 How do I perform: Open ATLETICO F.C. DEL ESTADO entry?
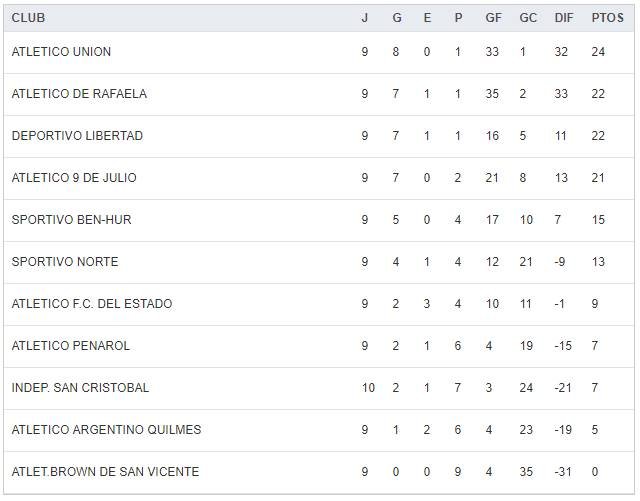point(92,304)
